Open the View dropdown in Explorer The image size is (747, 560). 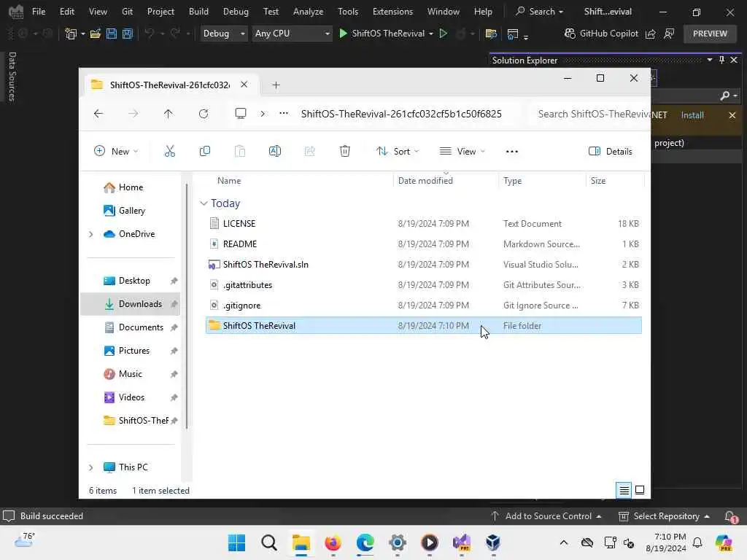click(x=462, y=152)
